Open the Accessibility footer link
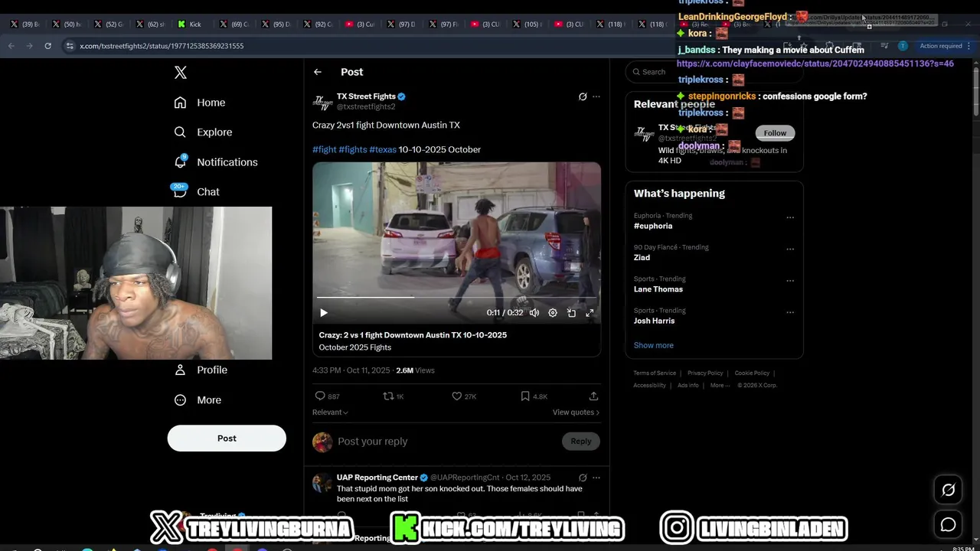Viewport: 980px width, 551px height. [x=649, y=386]
